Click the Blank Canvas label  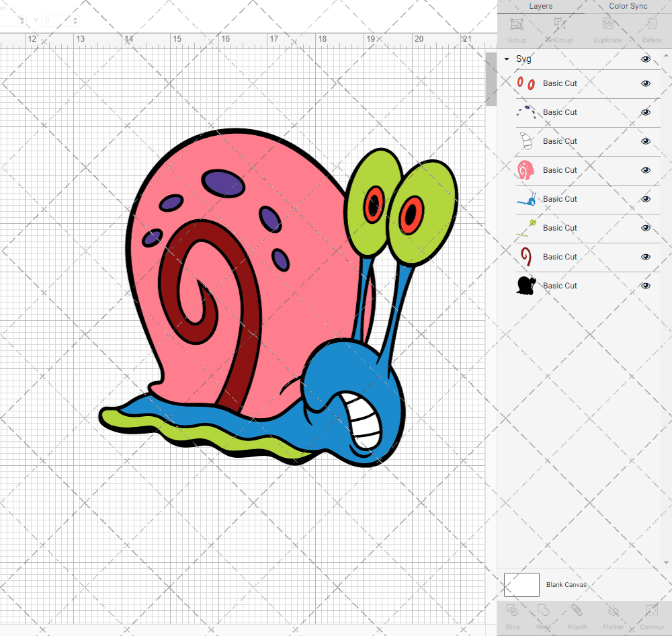click(x=566, y=584)
